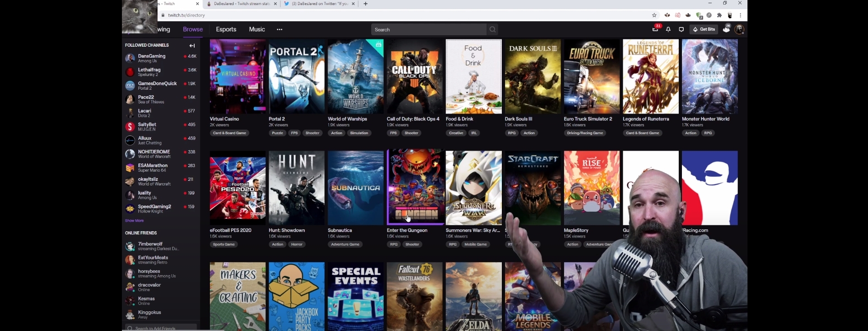Open Legends of Runeterra box art

tap(651, 76)
